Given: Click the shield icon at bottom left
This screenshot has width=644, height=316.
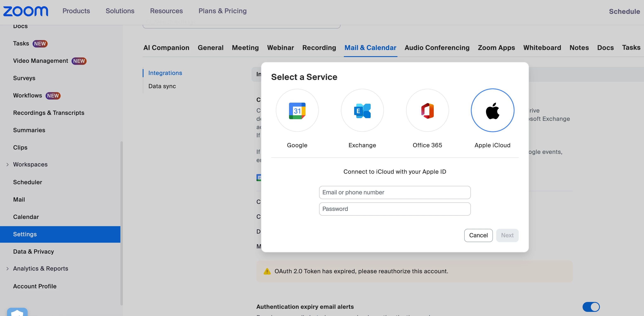Looking at the screenshot, I should click(x=17, y=312).
